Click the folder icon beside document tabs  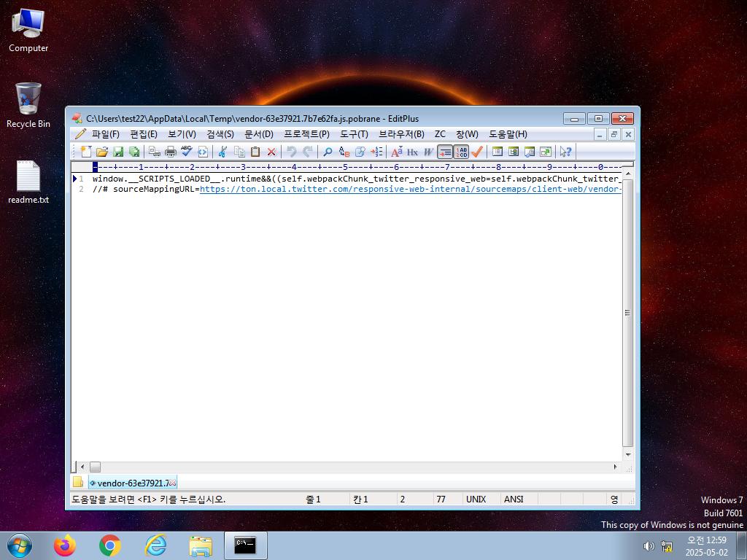click(x=77, y=482)
